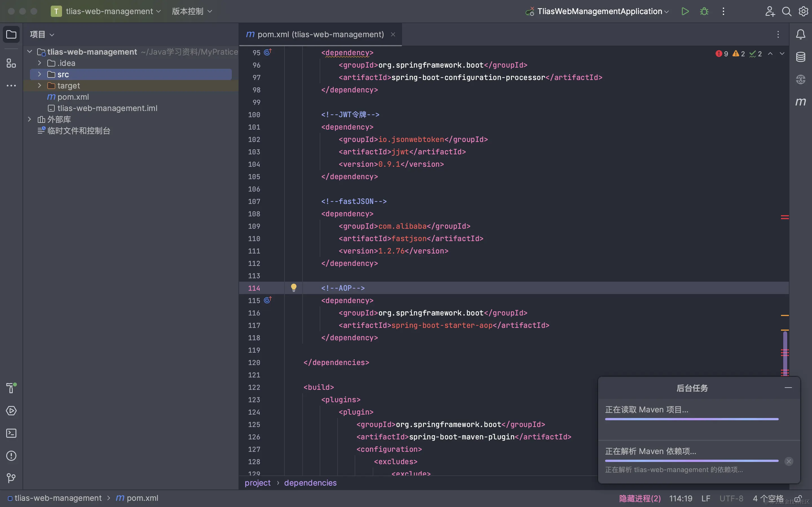Open the Database tool window icon

pos(800,57)
